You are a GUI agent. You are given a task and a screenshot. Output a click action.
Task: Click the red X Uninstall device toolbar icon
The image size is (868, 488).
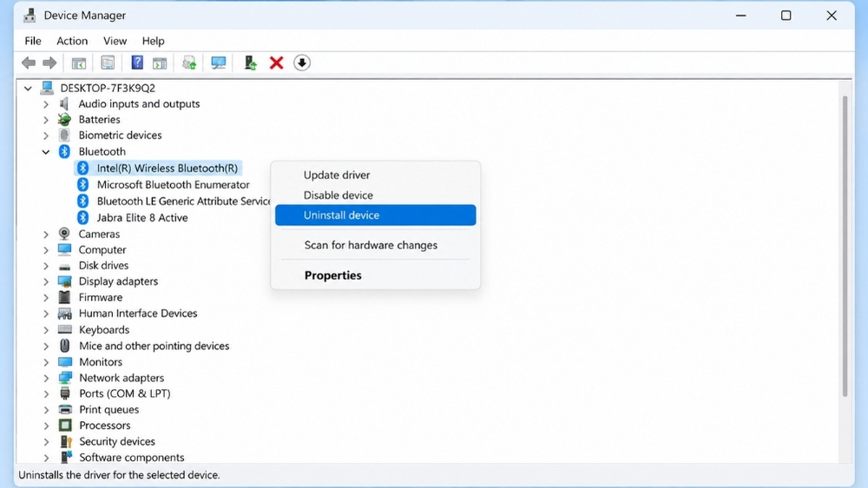[x=276, y=63]
